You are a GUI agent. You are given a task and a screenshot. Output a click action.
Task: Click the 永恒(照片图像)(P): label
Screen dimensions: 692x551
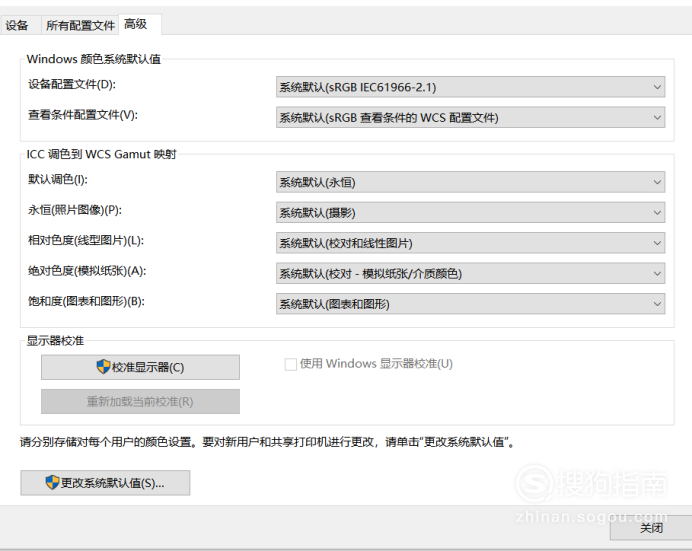tap(75, 210)
